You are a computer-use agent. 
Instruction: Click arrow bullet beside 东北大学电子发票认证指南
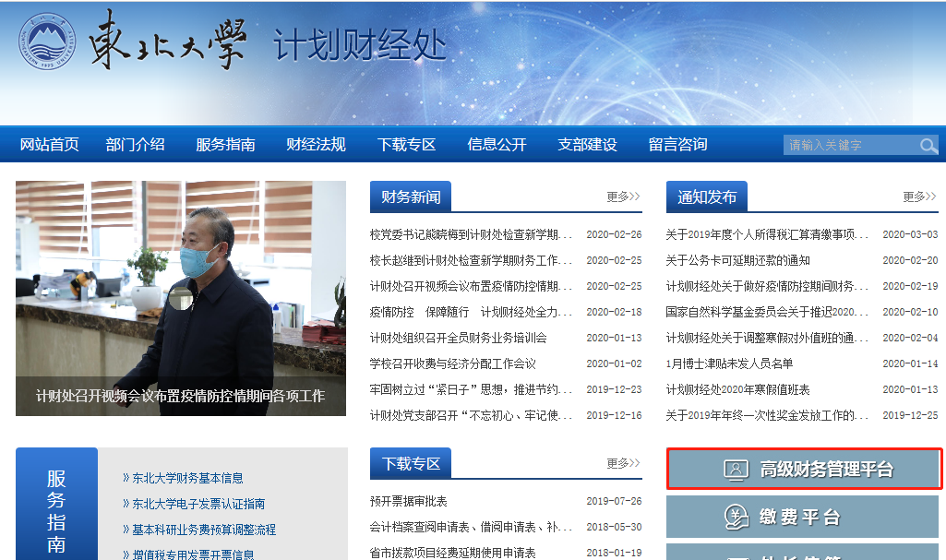pyautogui.click(x=126, y=504)
